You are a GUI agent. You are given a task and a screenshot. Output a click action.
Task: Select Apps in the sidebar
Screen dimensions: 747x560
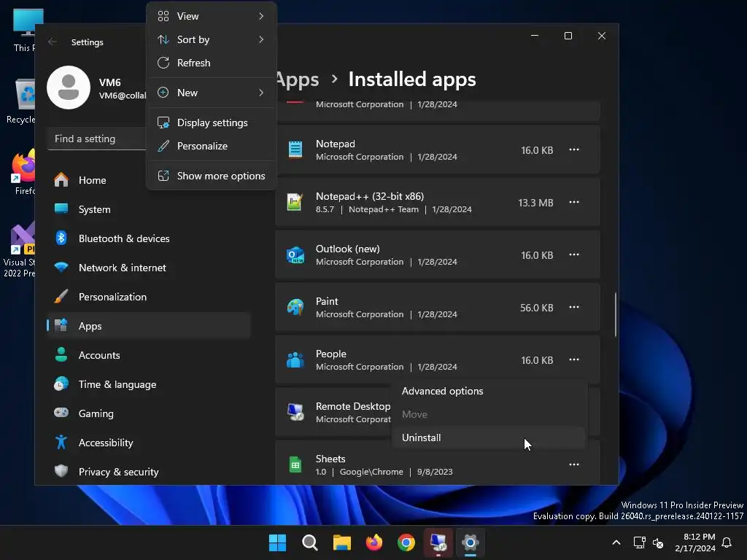coord(149,326)
